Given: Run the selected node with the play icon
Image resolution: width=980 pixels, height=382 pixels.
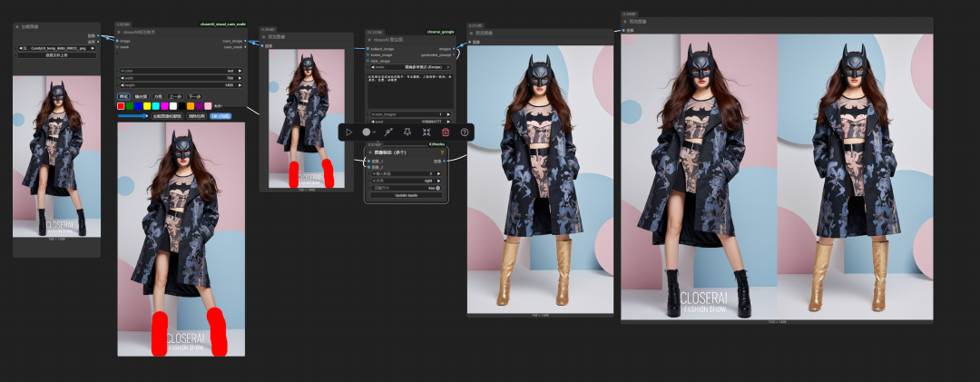Looking at the screenshot, I should pos(349,132).
